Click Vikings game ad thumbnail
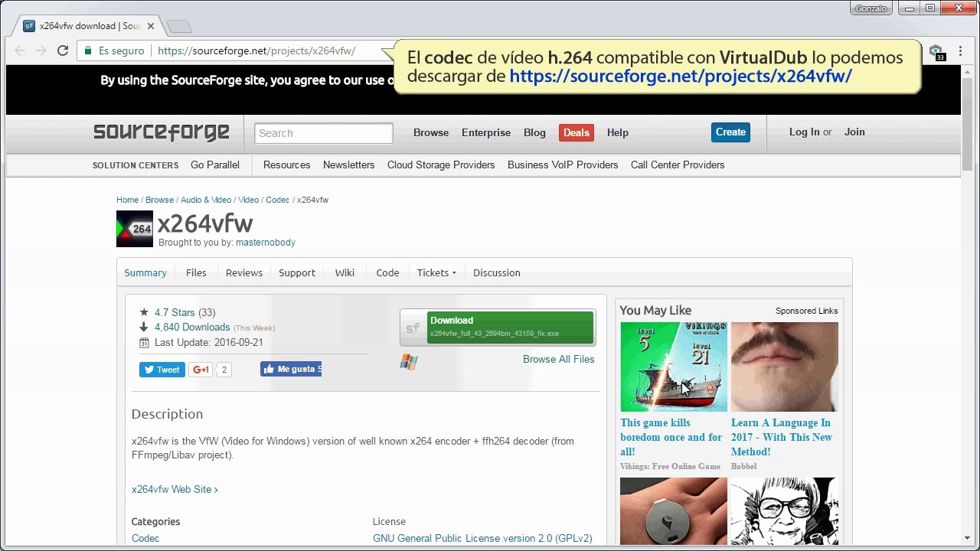This screenshot has height=551, width=980. click(674, 367)
